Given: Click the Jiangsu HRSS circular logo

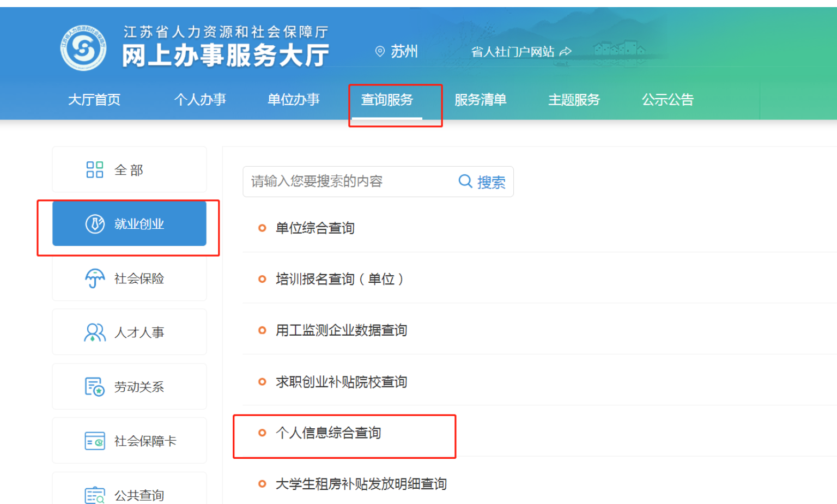Looking at the screenshot, I should click(x=83, y=48).
